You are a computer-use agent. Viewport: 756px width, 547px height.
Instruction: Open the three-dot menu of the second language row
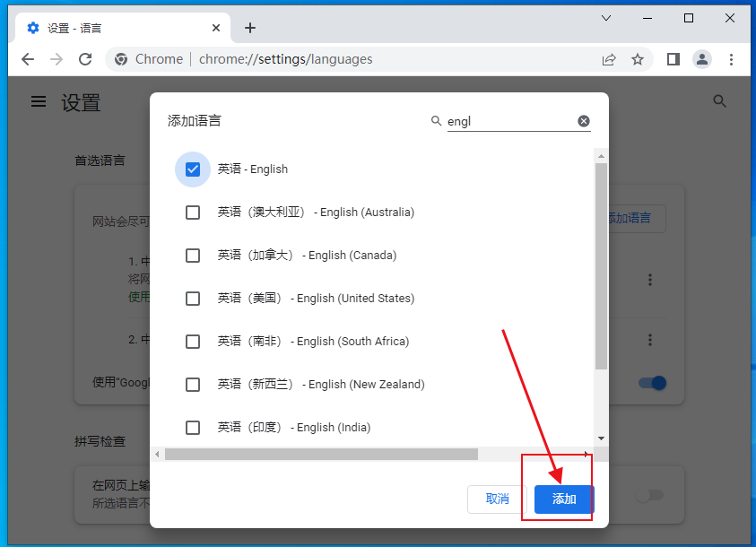[649, 340]
